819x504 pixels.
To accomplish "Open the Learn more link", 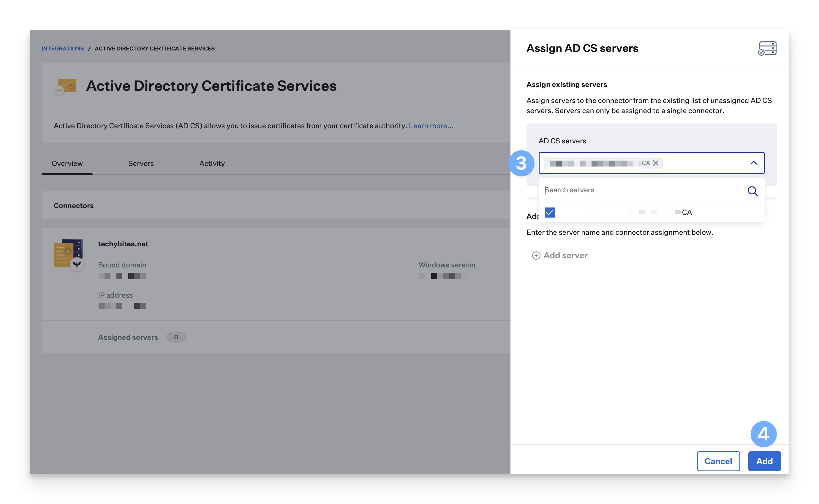I will point(431,126).
